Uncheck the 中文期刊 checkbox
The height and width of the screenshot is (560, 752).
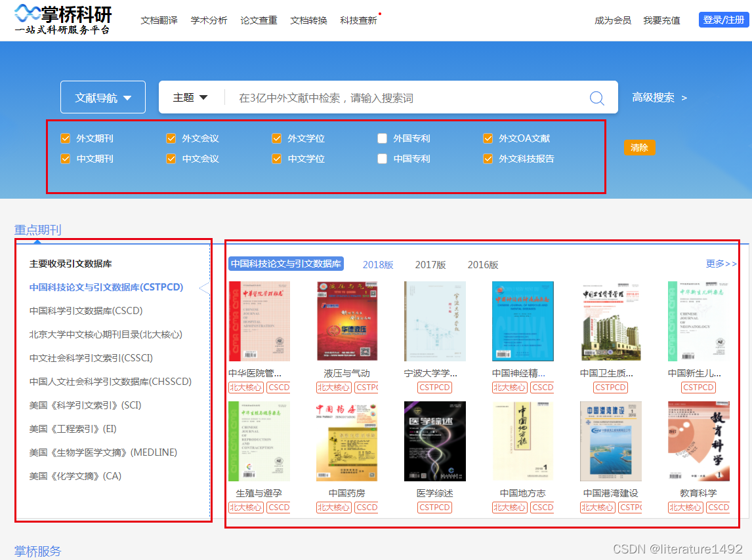pos(66,159)
